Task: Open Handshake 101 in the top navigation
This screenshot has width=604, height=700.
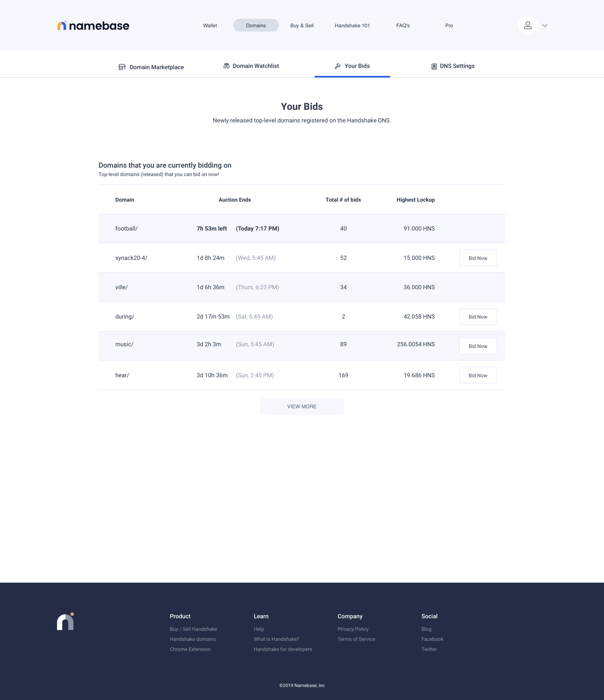Action: (352, 25)
